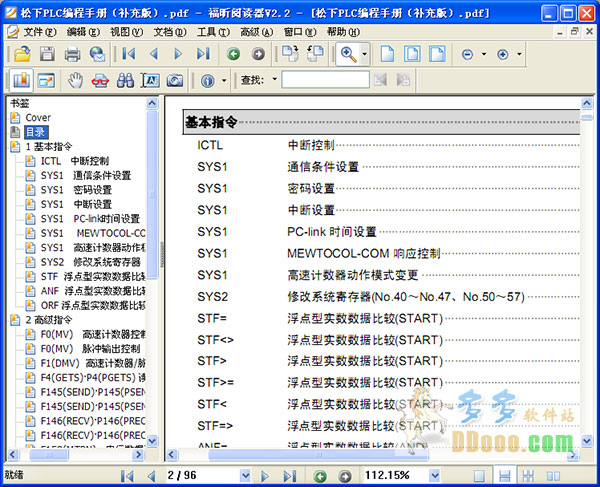Click status bar previous page arrow
600x487 pixels.
pyautogui.click(x=151, y=476)
